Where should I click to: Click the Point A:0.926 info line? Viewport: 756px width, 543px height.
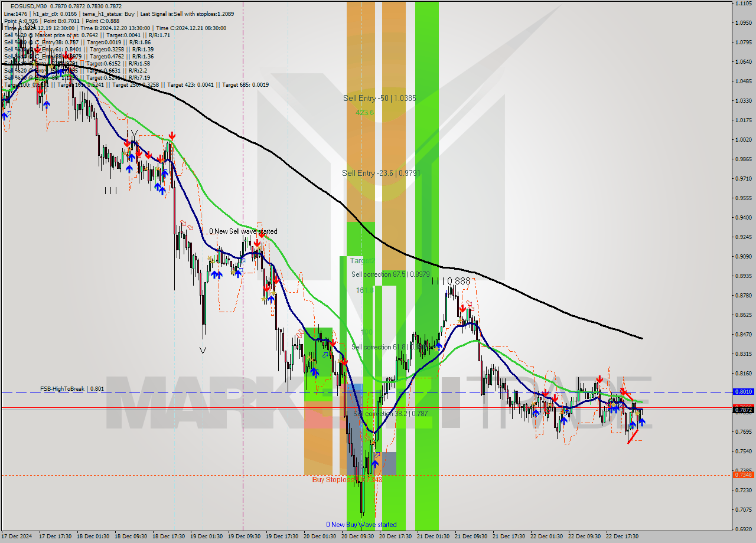(x=61, y=21)
